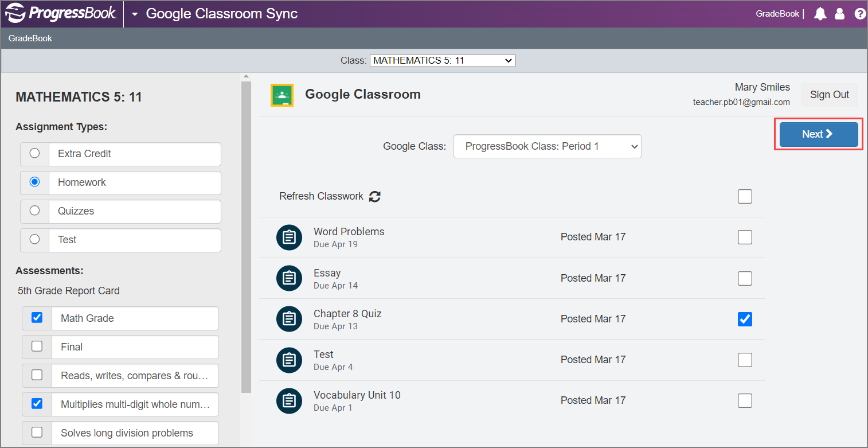
Task: Select the Quizzes assignment type
Action: [34, 211]
